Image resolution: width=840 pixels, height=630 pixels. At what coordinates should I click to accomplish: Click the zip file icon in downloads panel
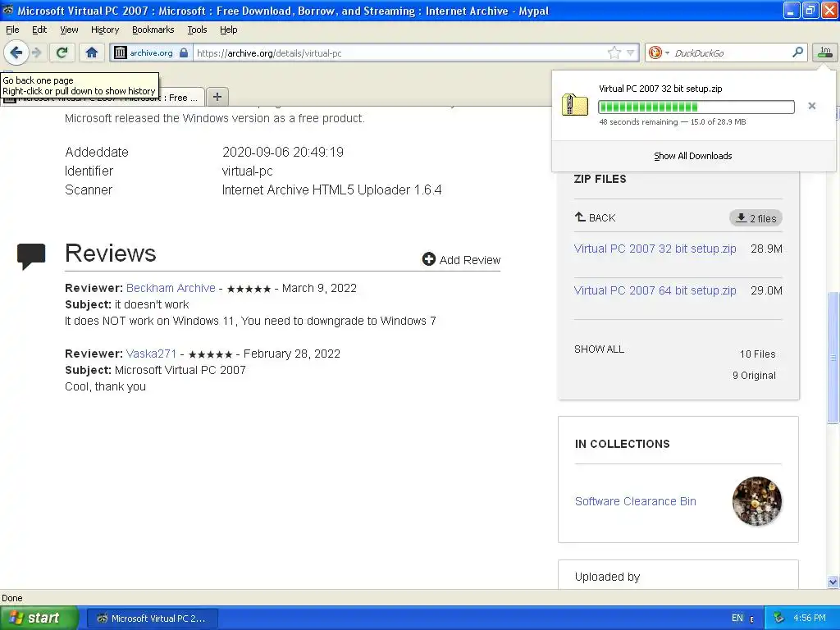(x=574, y=104)
